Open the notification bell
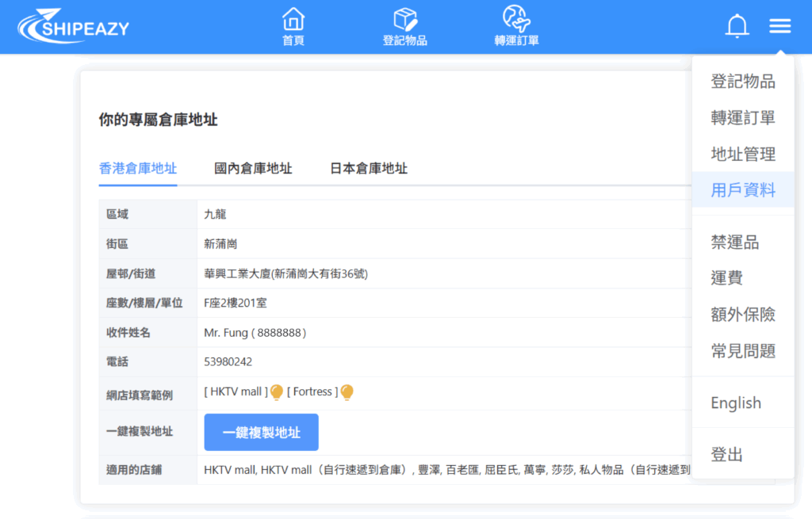 click(x=737, y=26)
